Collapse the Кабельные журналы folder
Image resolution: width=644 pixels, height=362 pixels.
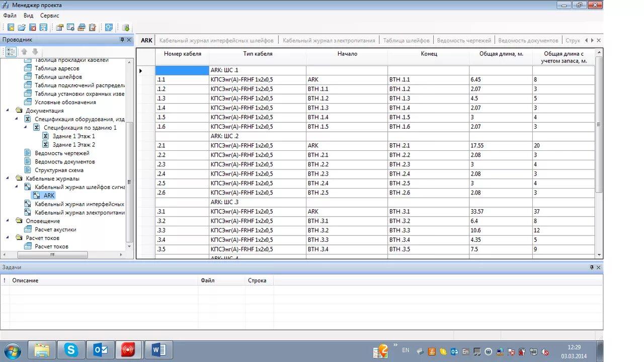tap(8, 178)
